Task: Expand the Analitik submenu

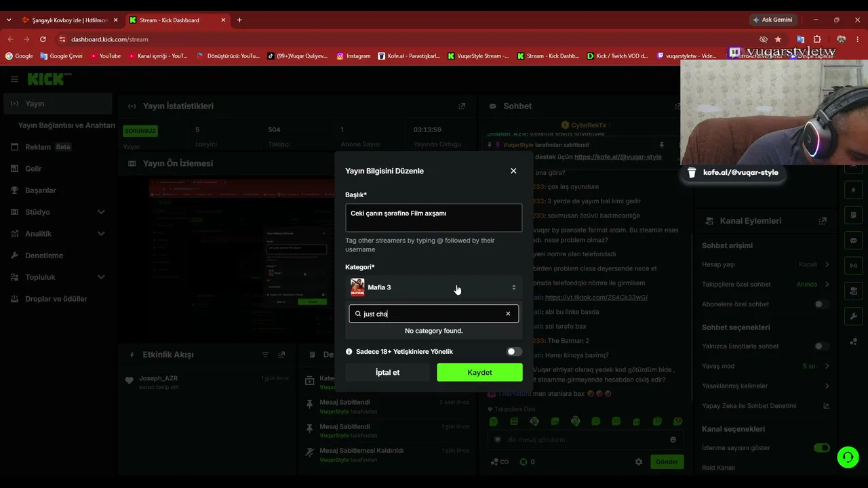Action: point(58,234)
